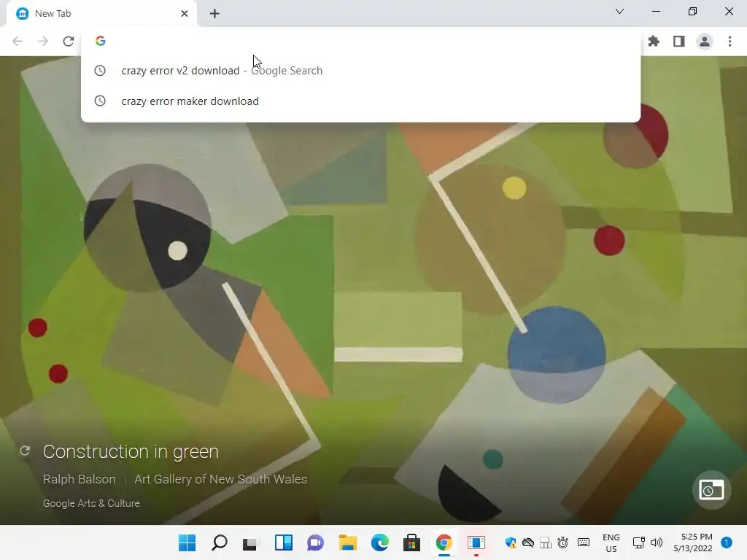Click the Google Chrome taskbar icon
Image resolution: width=747 pixels, height=560 pixels.
click(444, 542)
